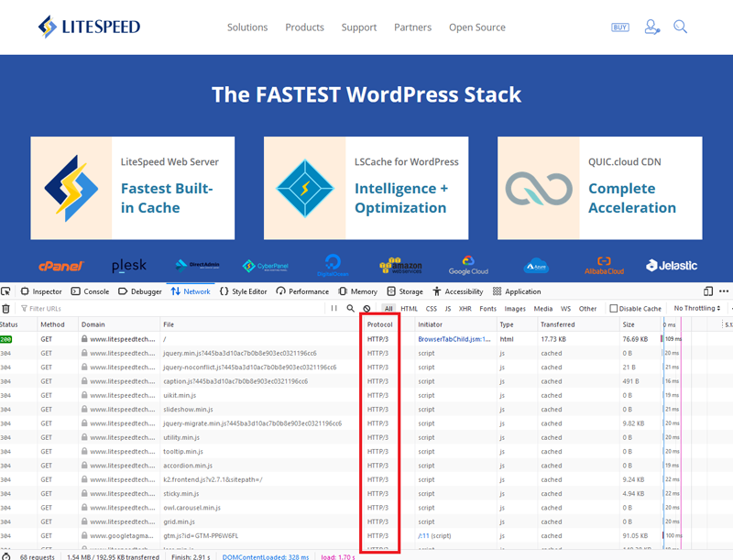Switch to the Style Editor tab
The width and height of the screenshot is (733, 560).
[243, 291]
